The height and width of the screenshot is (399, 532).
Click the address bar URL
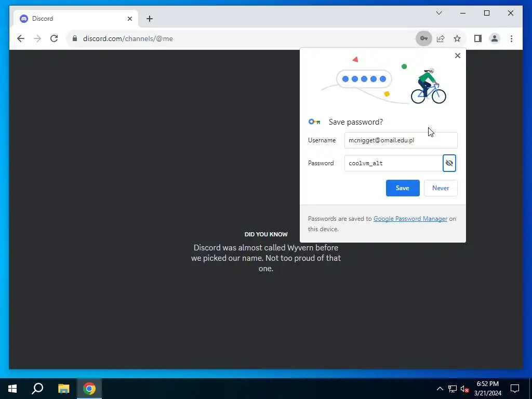point(128,38)
